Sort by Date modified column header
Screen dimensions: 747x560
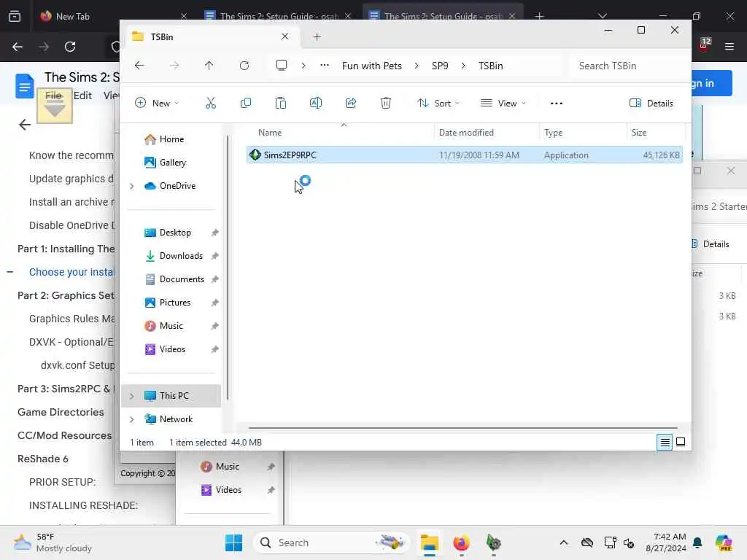[466, 133]
